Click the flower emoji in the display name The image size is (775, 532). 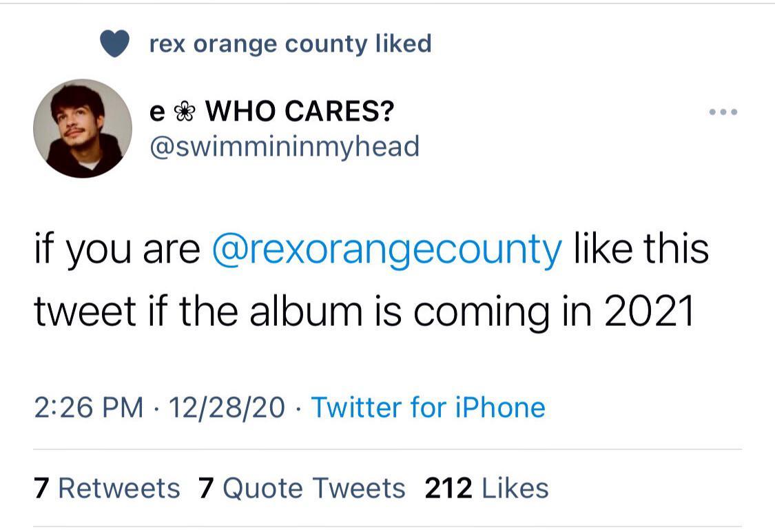pyautogui.click(x=185, y=110)
